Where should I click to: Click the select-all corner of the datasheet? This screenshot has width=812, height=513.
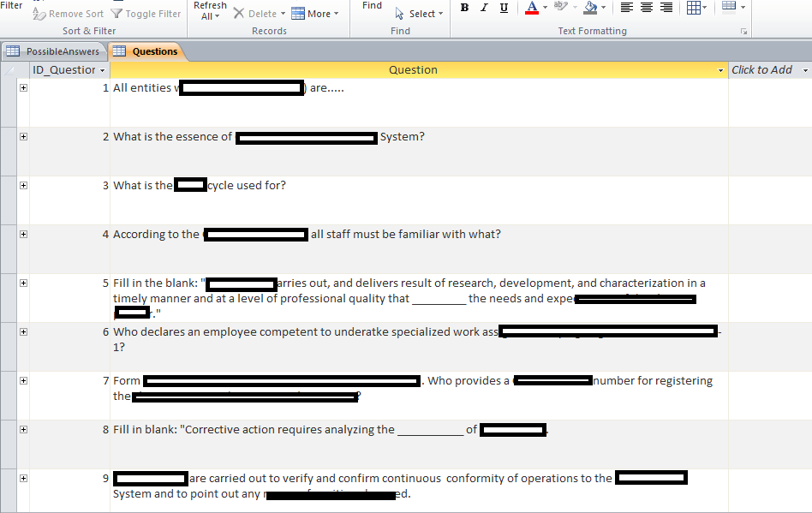[x=9, y=70]
